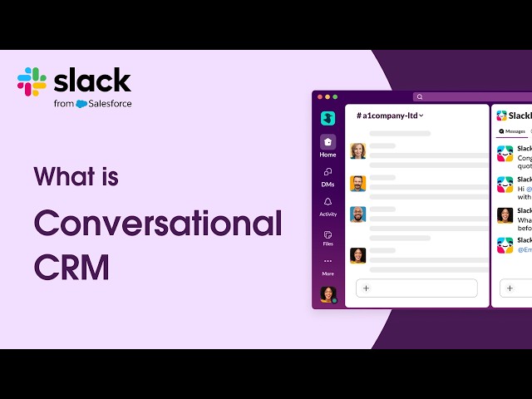This screenshot has height=399, width=532.
Task: Open the More menu in sidebar
Action: point(328,267)
